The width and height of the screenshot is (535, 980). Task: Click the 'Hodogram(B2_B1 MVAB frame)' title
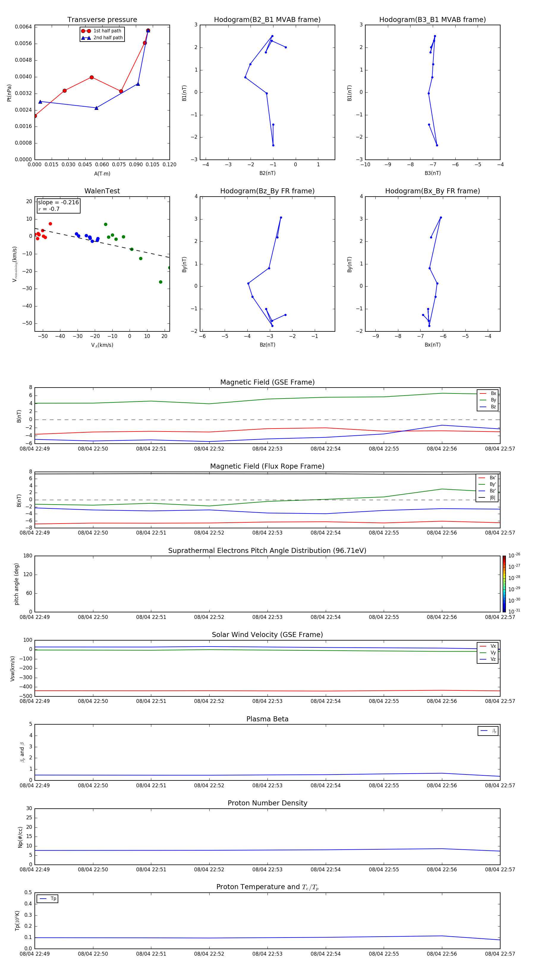(267, 20)
